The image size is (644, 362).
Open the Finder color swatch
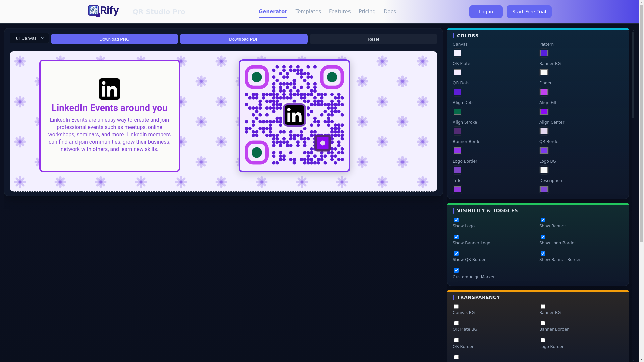tap(544, 92)
